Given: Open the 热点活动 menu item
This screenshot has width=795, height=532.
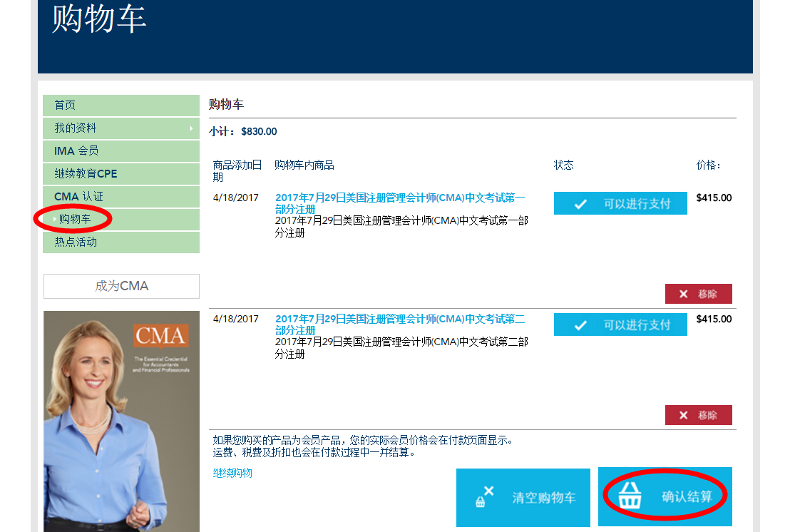Looking at the screenshot, I should coord(121,242).
